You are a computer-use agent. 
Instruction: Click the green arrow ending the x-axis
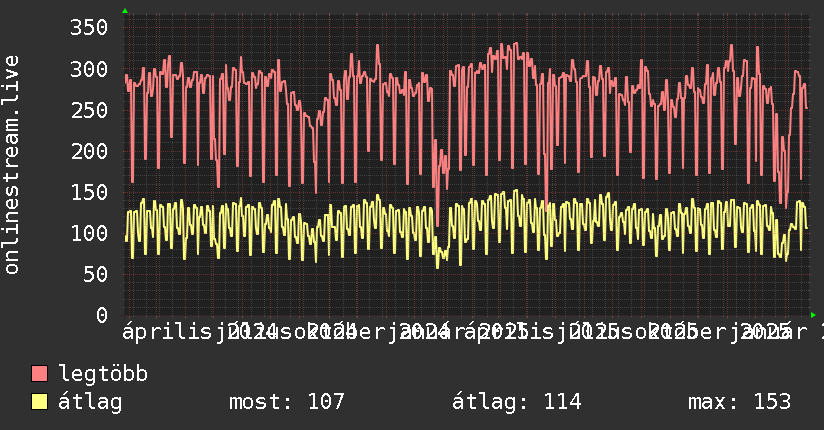[x=813, y=315]
